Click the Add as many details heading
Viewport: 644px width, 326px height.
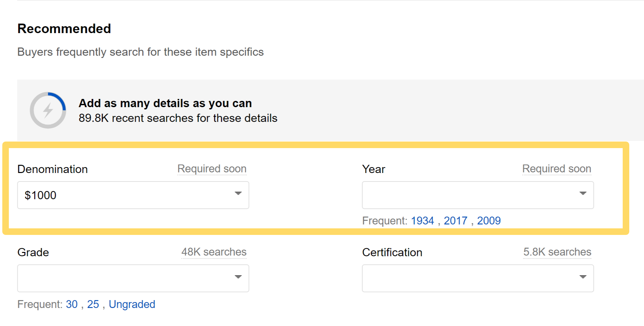tap(165, 103)
